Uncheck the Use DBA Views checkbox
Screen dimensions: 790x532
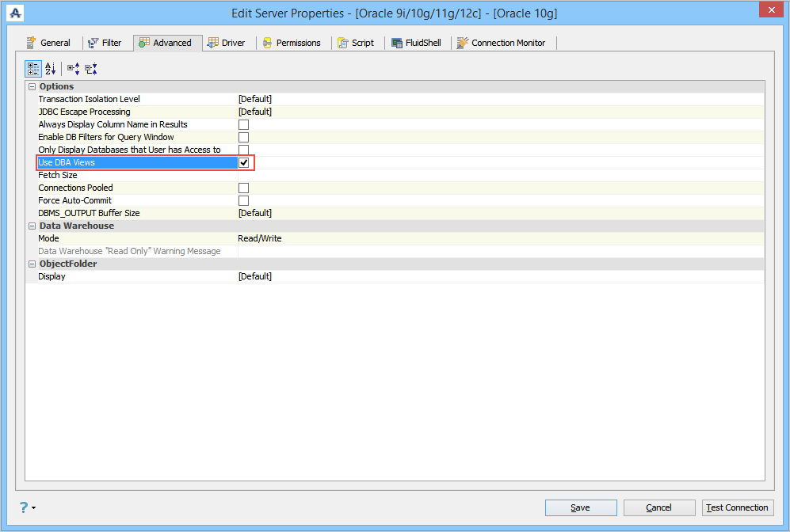[243, 162]
